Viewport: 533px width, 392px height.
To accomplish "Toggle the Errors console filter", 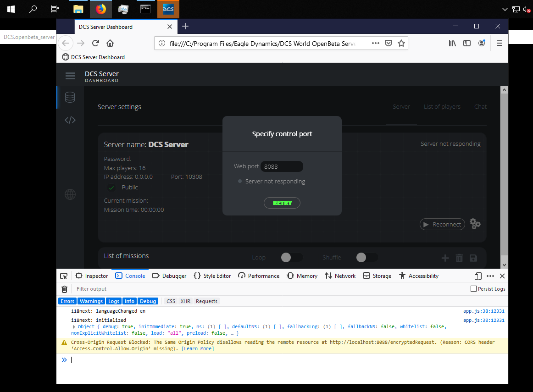I will click(x=67, y=301).
